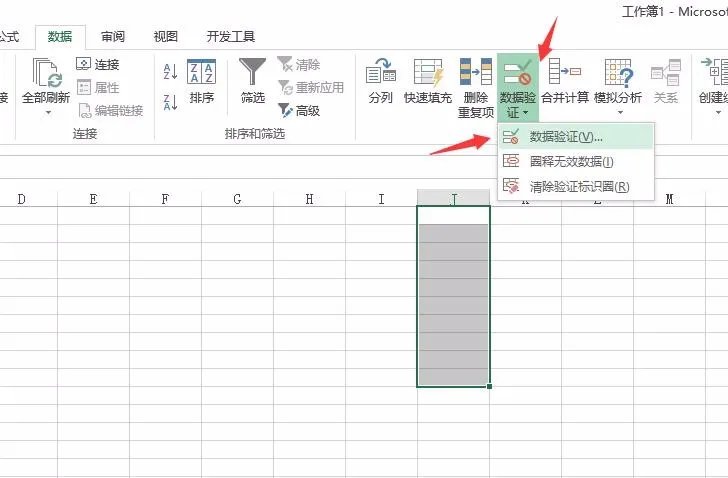728x478 pixels.
Task: Click the formula bar input area
Action: (364, 167)
